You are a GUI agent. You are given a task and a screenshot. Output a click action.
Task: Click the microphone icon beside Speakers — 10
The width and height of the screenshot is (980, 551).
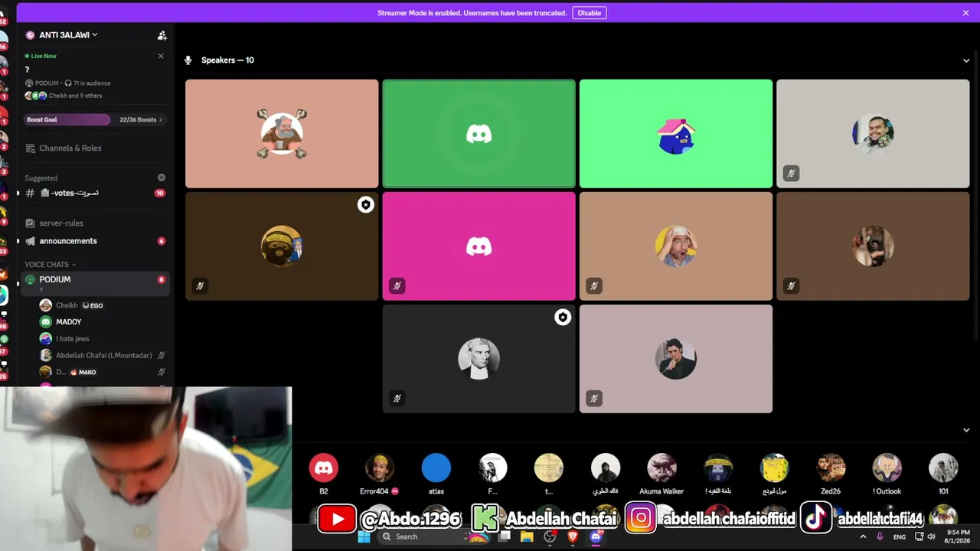pyautogui.click(x=188, y=60)
